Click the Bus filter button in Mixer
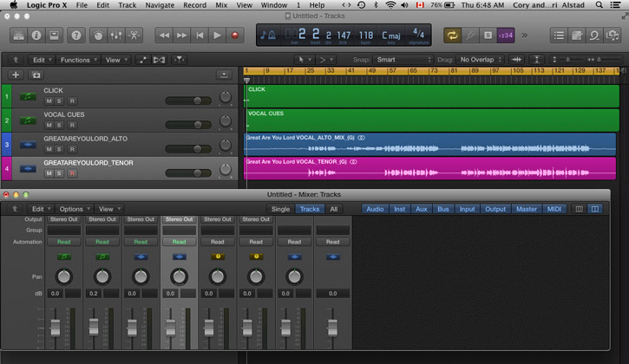The image size is (629, 364). click(442, 209)
